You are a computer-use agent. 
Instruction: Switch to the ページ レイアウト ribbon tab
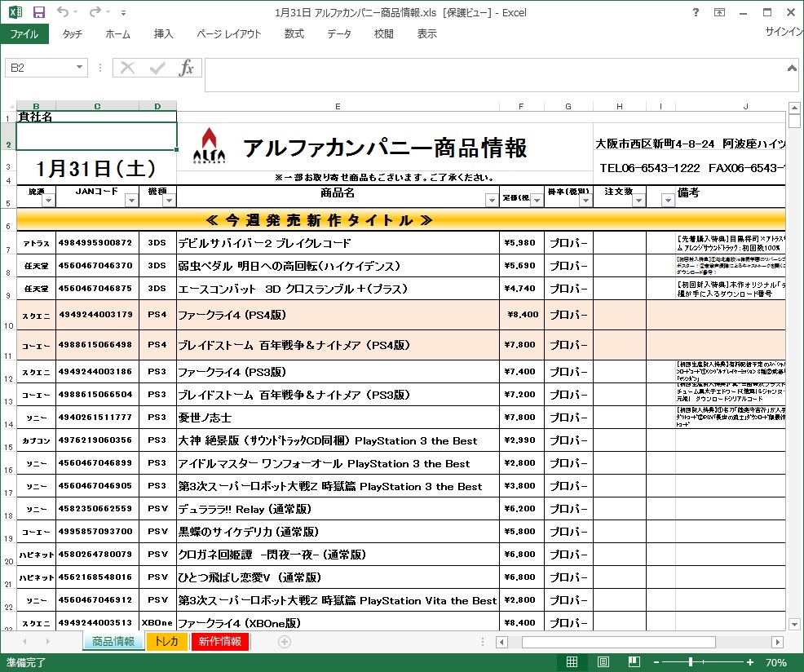point(228,34)
